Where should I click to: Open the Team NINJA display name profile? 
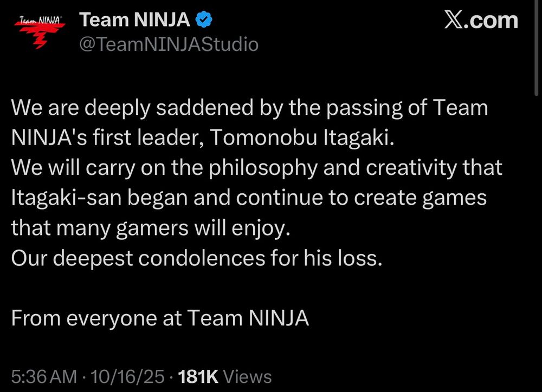click(134, 19)
